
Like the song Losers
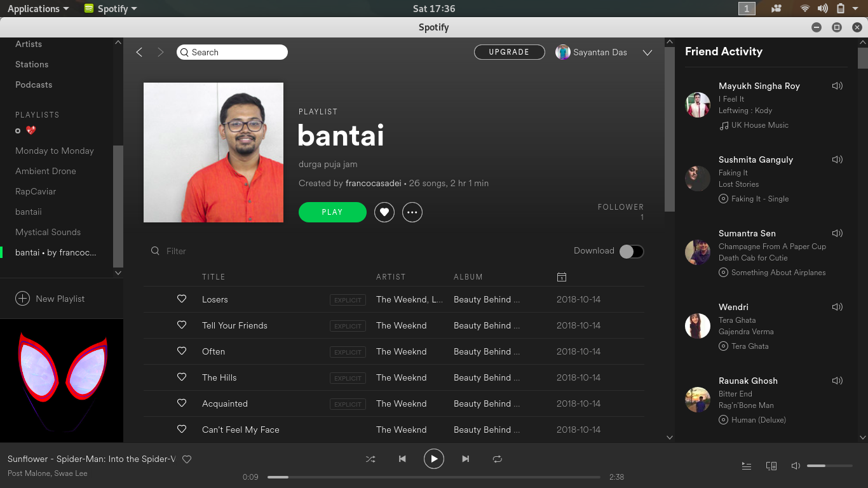(x=182, y=299)
